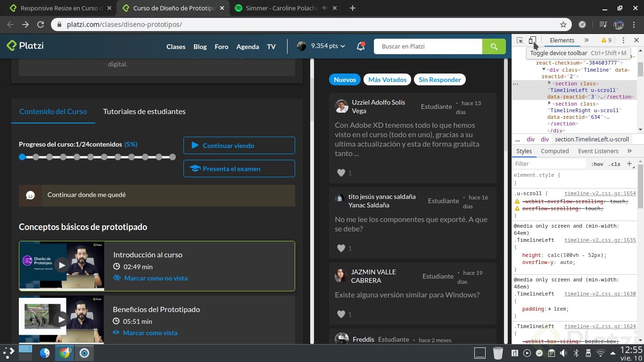Open the Tutoriales de estudiantes tab

pyautogui.click(x=144, y=111)
